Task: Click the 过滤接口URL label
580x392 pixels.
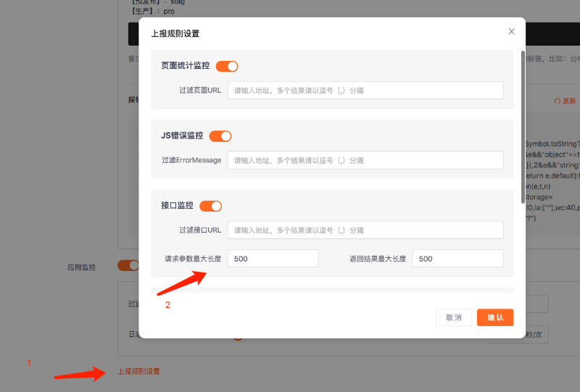Action: tap(200, 230)
